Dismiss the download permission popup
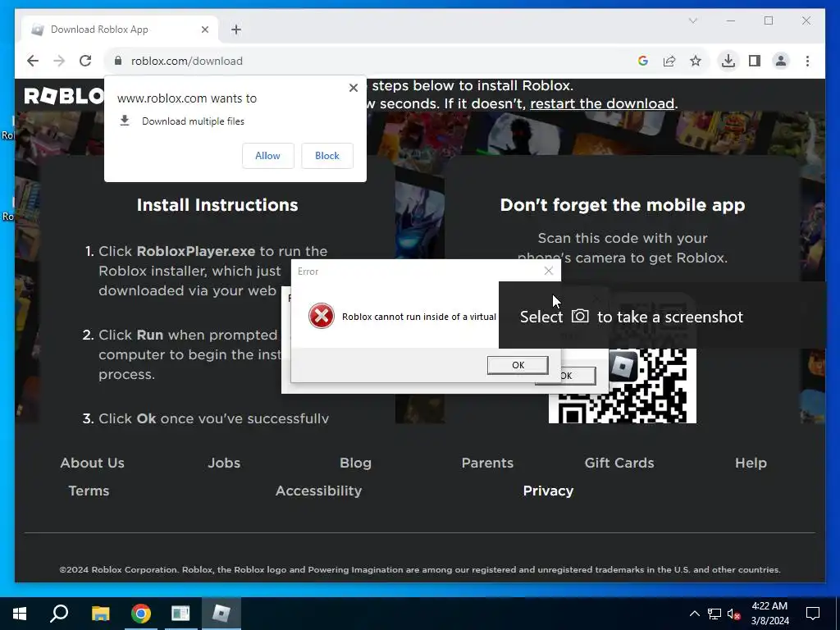 tap(353, 88)
